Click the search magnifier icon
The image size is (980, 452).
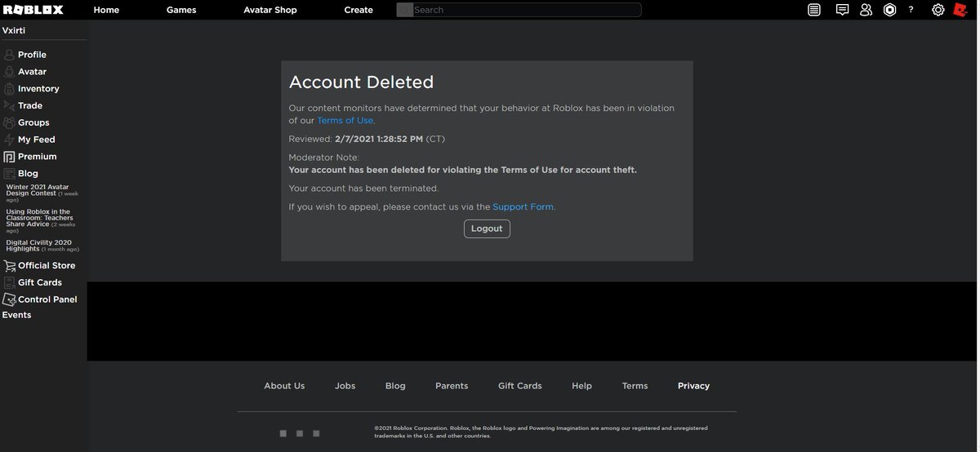[404, 10]
